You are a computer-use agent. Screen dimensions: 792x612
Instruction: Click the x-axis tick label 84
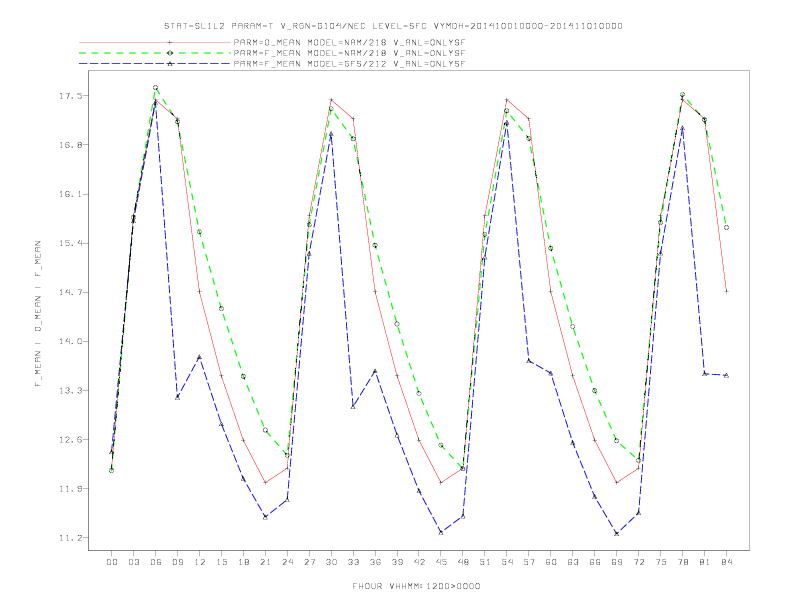[727, 562]
